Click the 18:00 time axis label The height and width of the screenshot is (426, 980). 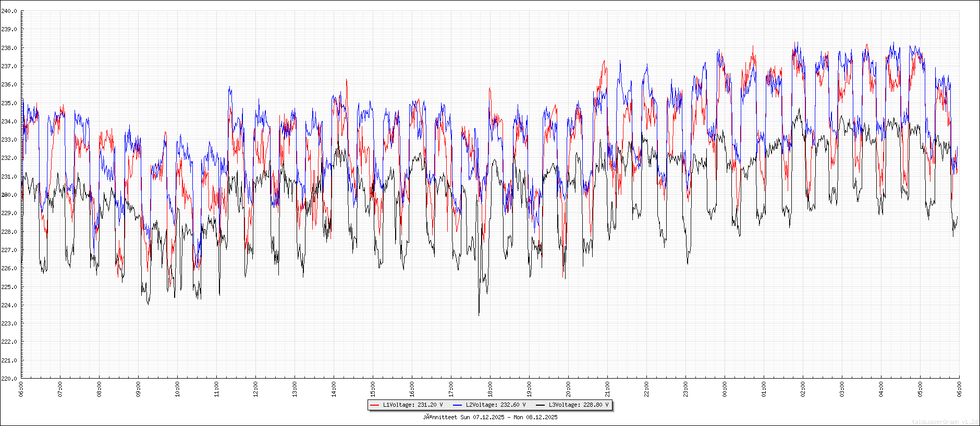coord(490,389)
